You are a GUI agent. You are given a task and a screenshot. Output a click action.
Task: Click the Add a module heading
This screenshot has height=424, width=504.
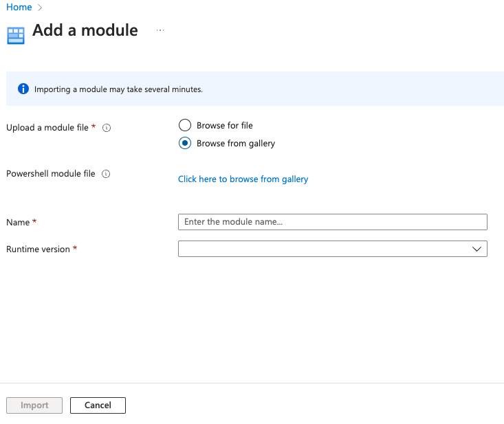click(x=85, y=30)
